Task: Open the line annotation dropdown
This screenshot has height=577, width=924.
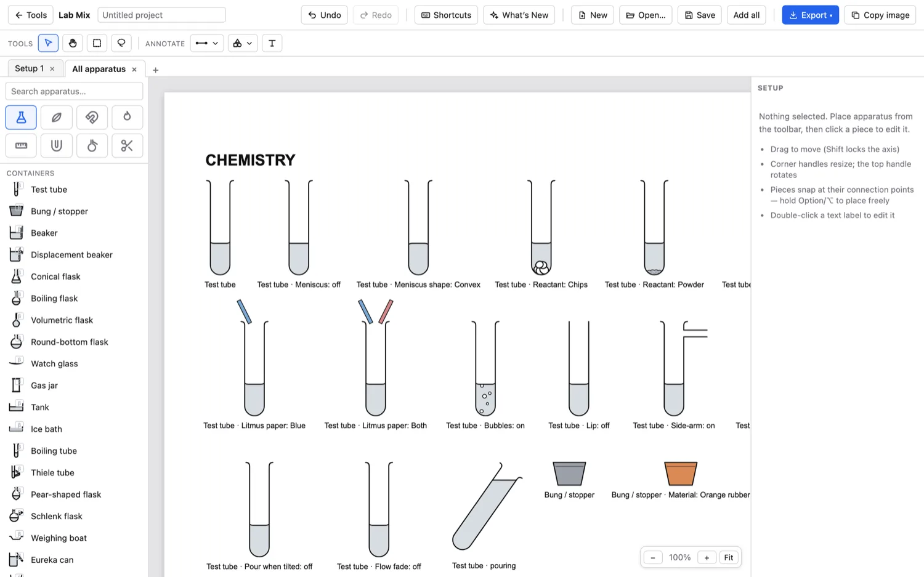Action: tap(206, 43)
